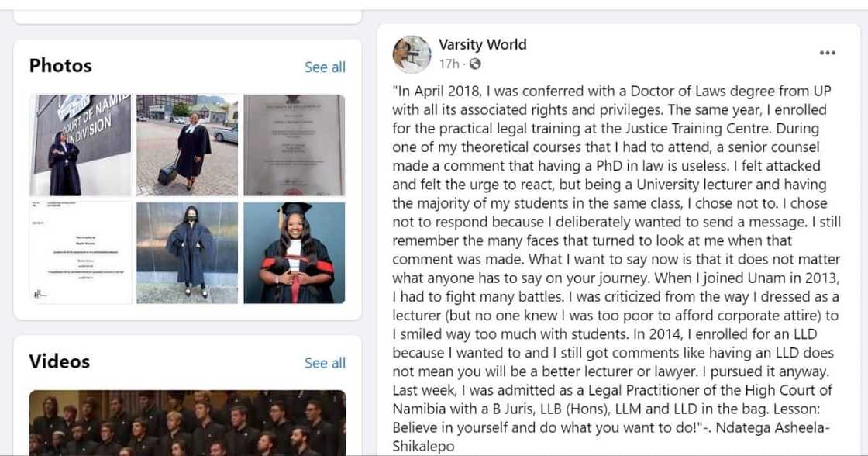Click See all in the Videos section

(x=325, y=363)
